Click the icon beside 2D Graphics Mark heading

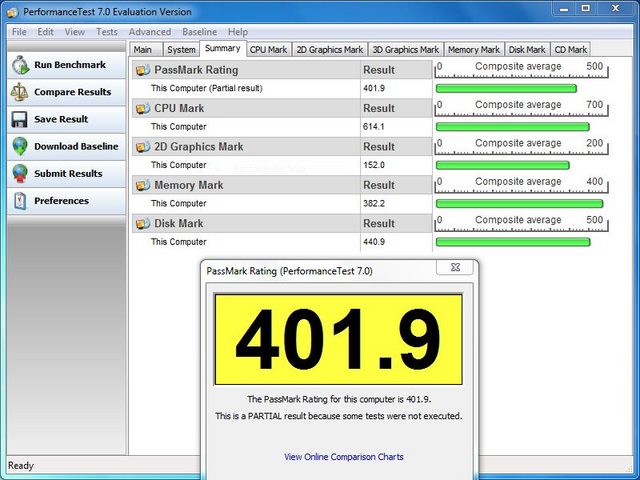[143, 147]
